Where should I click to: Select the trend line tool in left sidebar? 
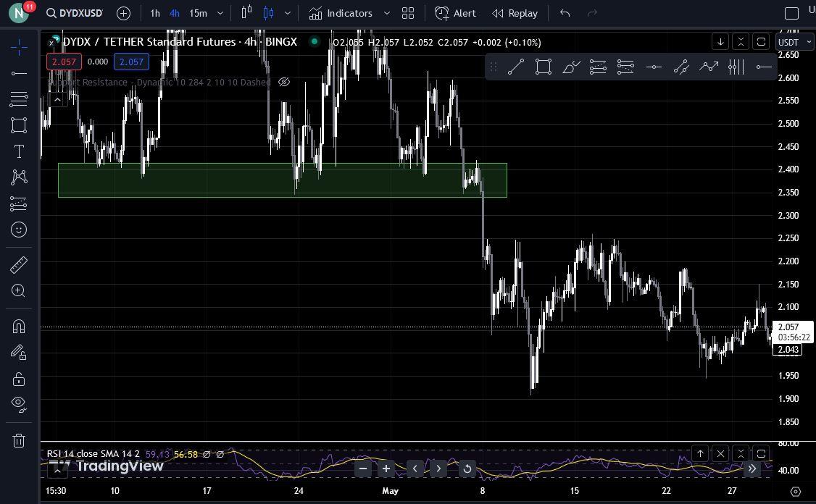click(x=19, y=73)
